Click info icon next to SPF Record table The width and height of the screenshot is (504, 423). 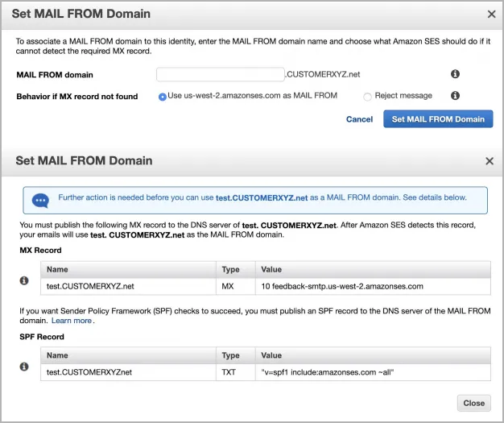[24, 367]
